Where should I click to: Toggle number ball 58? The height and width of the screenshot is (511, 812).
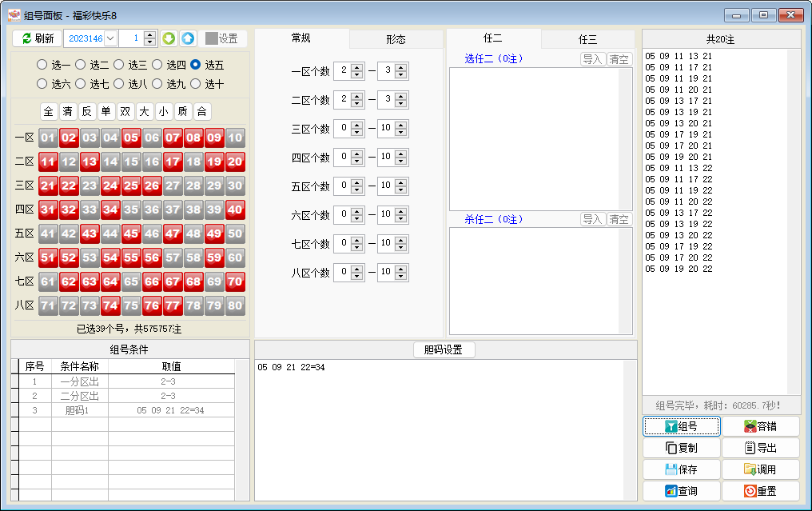[x=193, y=257]
